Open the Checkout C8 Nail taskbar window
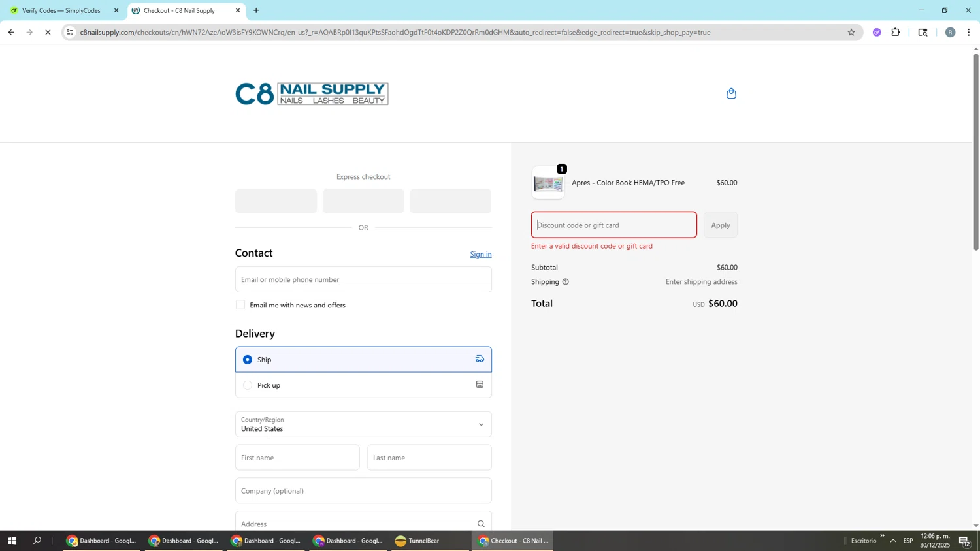This screenshot has width=980, height=551. pyautogui.click(x=512, y=541)
